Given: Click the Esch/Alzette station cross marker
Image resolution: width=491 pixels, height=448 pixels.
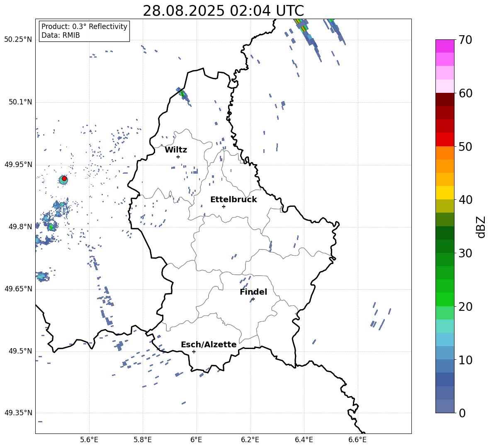Looking at the screenshot, I should click(x=194, y=351).
